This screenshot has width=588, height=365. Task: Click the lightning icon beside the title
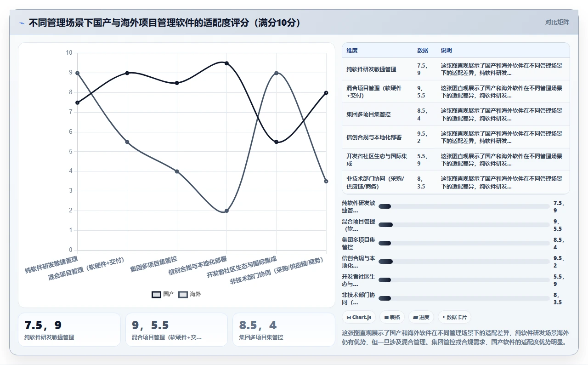click(x=22, y=23)
